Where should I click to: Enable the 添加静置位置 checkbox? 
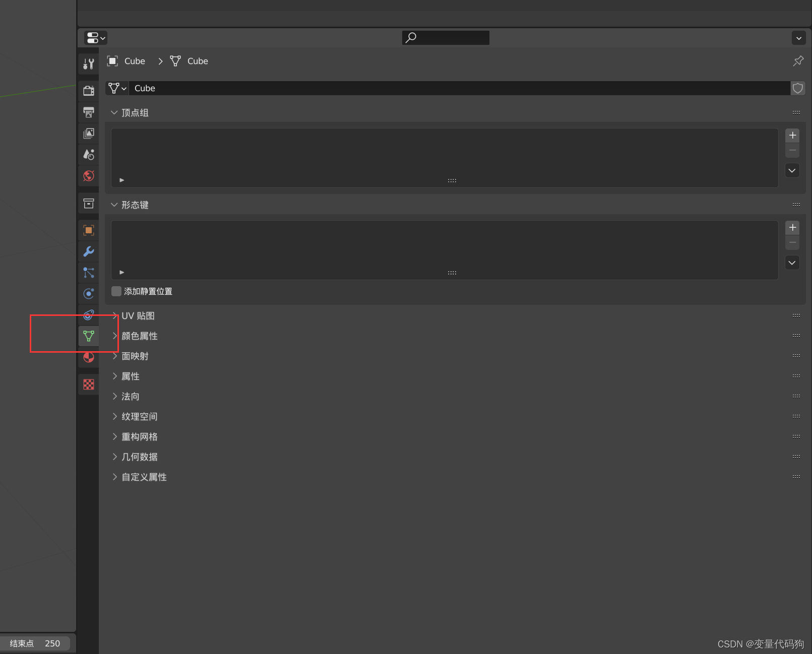(116, 291)
